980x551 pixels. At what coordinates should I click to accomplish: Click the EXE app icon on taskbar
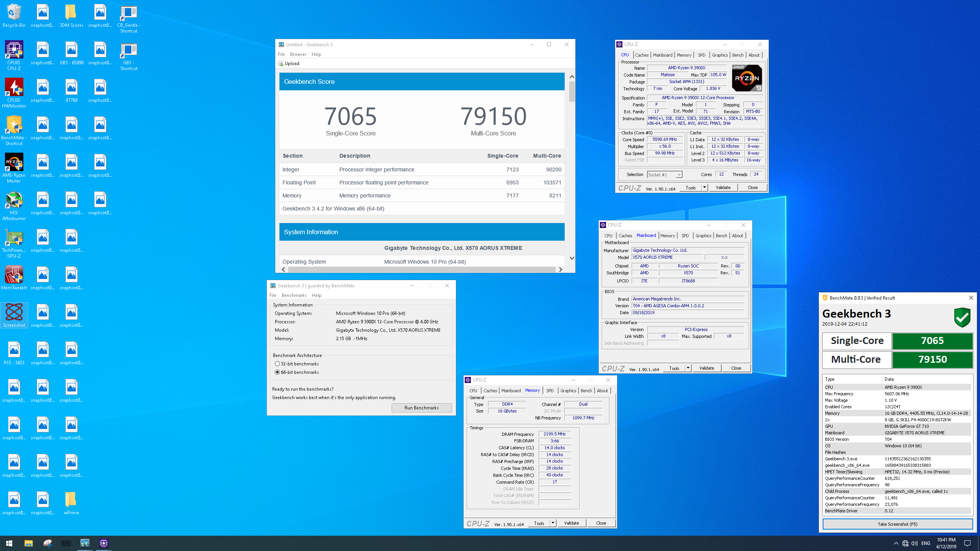pos(66,543)
